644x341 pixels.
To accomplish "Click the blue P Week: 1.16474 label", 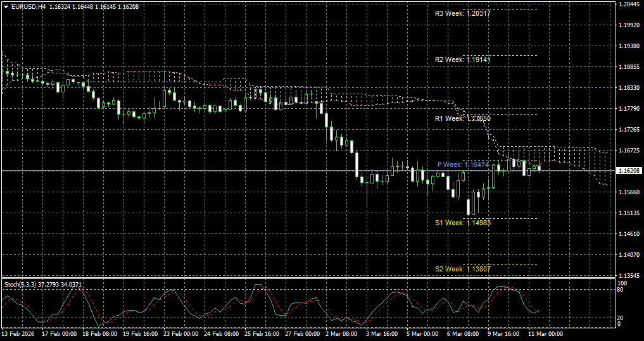I will point(463,164).
